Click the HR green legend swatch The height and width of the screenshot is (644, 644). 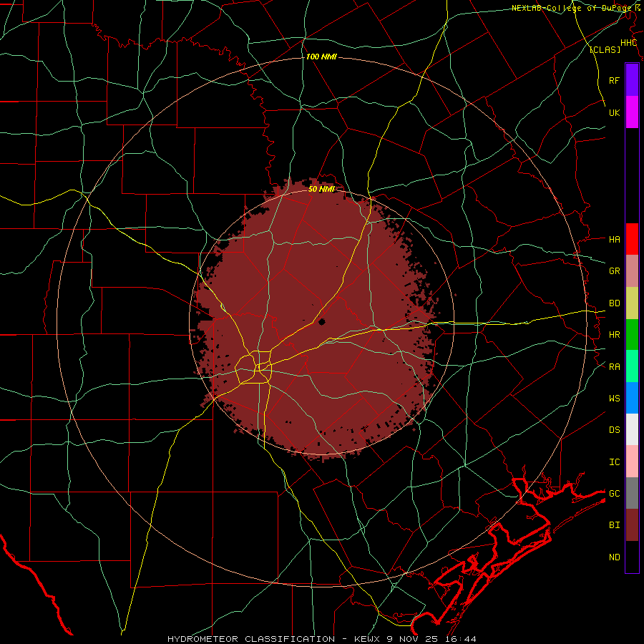pyautogui.click(x=632, y=335)
